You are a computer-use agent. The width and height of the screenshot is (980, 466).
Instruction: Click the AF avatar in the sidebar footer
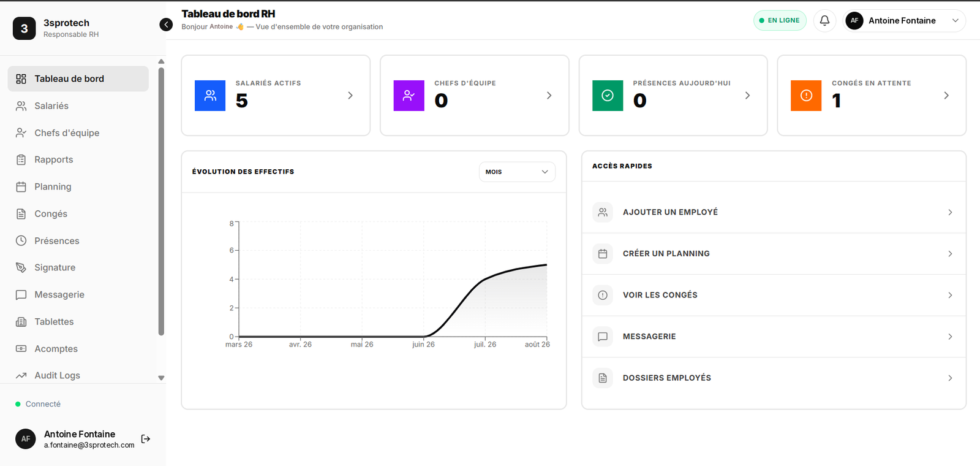pyautogui.click(x=26, y=439)
